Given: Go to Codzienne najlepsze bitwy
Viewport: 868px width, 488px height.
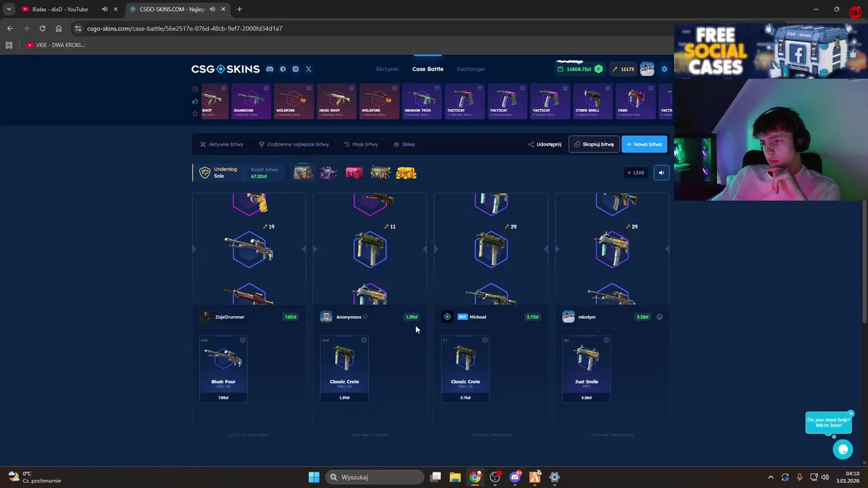Looking at the screenshot, I should point(294,144).
